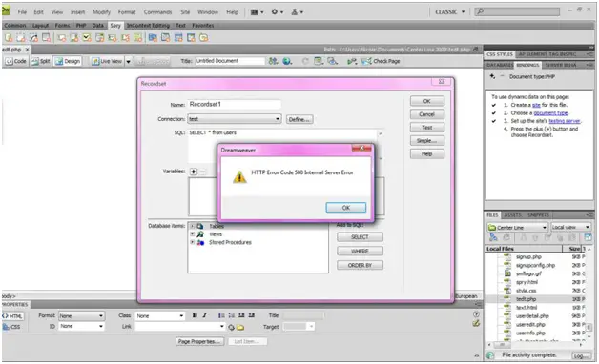Screen dimensions: 599x364
Task: Open the Commands menu
Action: (157, 12)
